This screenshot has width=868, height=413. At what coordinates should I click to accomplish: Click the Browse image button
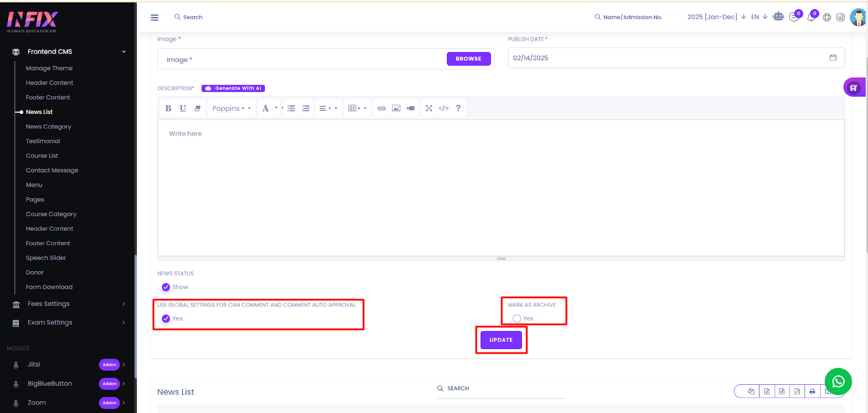point(469,59)
